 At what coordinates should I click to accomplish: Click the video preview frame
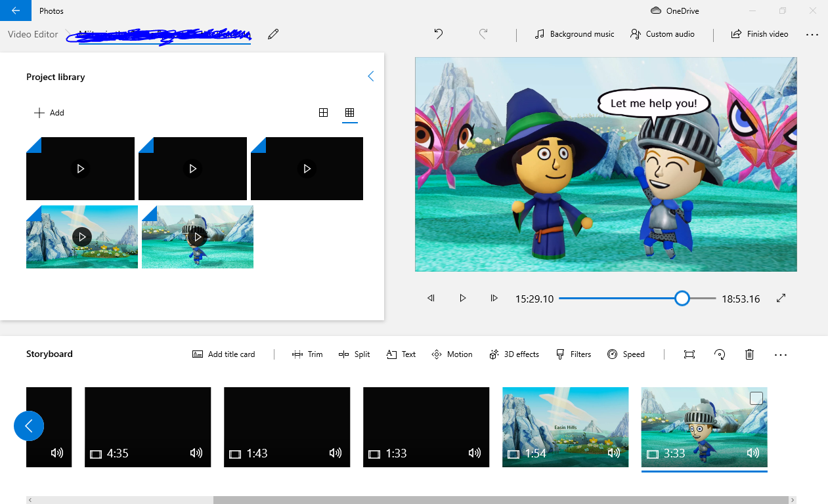click(x=606, y=164)
